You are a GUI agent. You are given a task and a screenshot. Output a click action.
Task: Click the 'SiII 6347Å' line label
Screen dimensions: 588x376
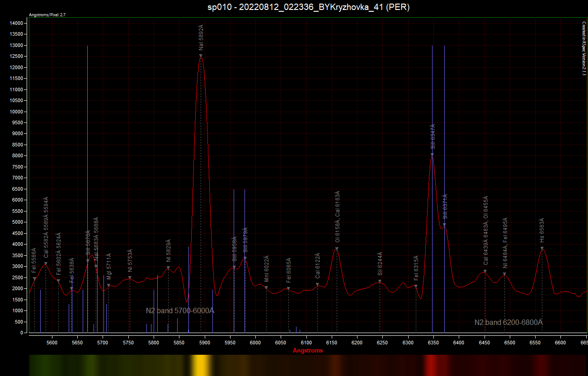coord(433,136)
